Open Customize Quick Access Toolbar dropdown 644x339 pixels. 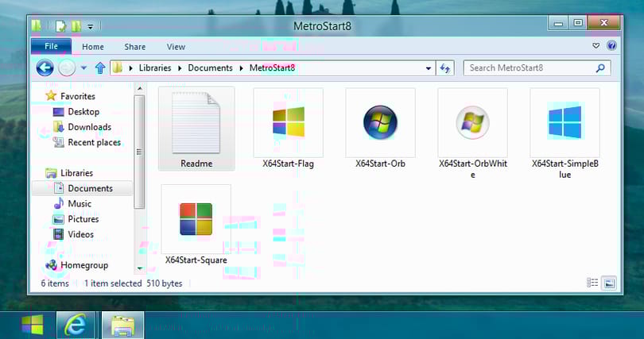[91, 27]
